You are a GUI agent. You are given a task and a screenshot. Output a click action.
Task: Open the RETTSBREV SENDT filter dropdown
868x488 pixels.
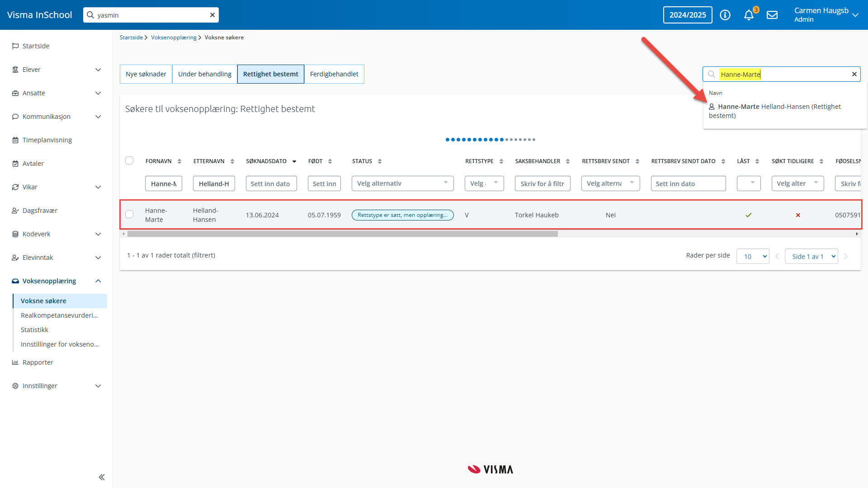[610, 183]
